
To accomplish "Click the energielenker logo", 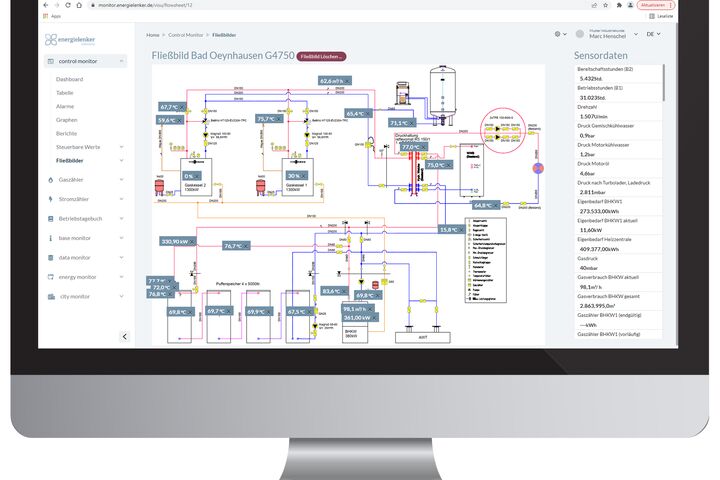I will [x=70, y=40].
